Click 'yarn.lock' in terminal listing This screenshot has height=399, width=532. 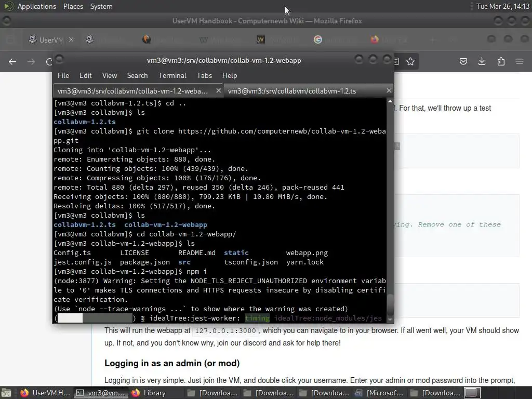point(305,262)
